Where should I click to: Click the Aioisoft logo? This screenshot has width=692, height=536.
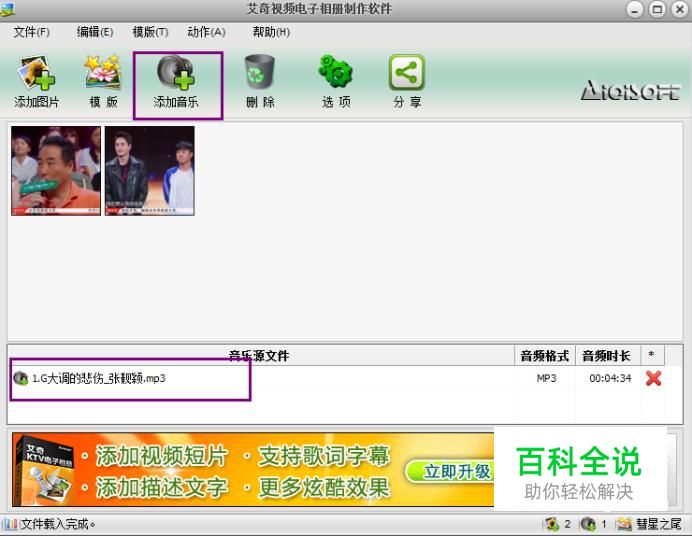tap(630, 90)
